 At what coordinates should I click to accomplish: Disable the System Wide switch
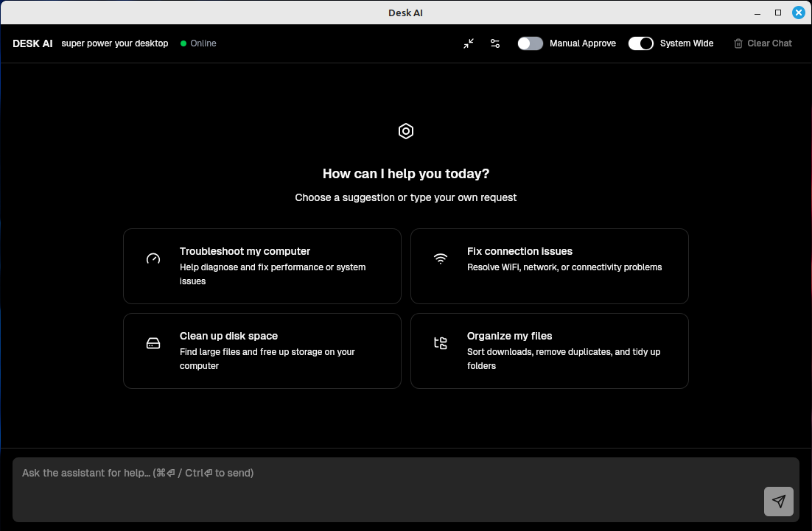640,43
